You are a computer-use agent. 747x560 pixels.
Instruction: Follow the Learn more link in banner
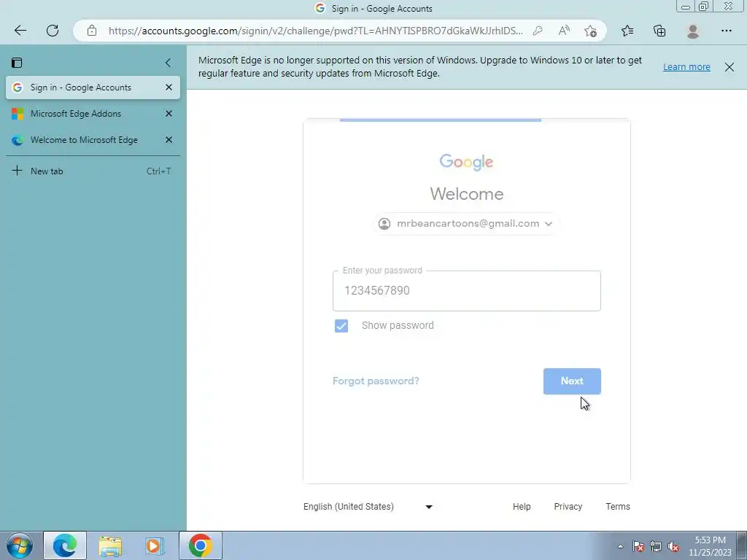click(x=686, y=67)
